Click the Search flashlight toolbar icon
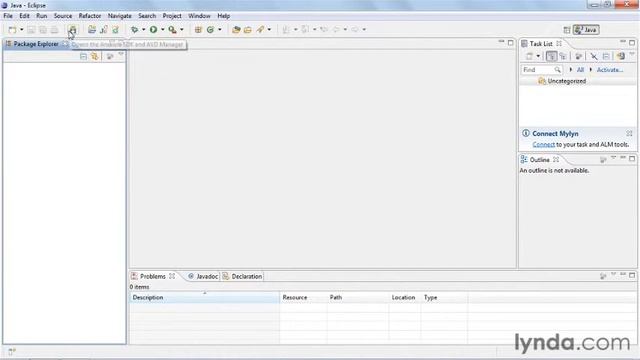This screenshot has width=640, height=360. (x=260, y=30)
